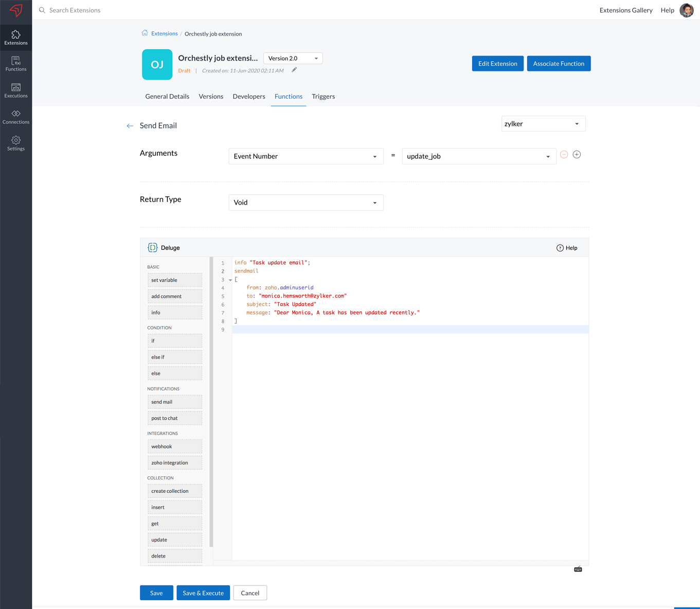Click the empty line 9 in code editor
This screenshot has height=609, width=700.
tap(410, 329)
